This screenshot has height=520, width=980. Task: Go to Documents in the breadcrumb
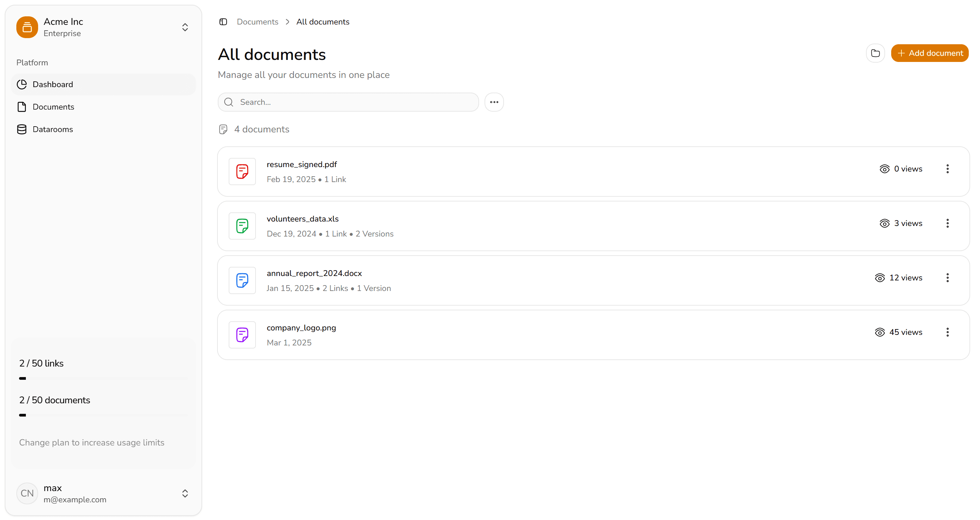point(258,22)
